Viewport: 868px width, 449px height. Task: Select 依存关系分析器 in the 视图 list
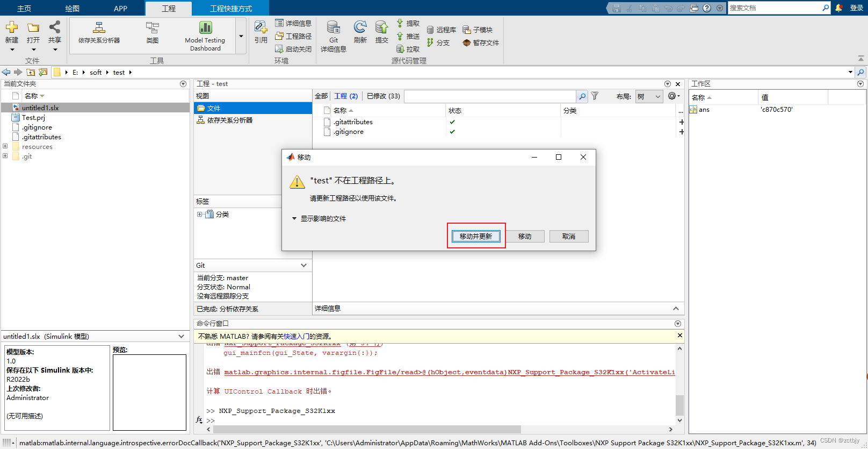coord(253,120)
